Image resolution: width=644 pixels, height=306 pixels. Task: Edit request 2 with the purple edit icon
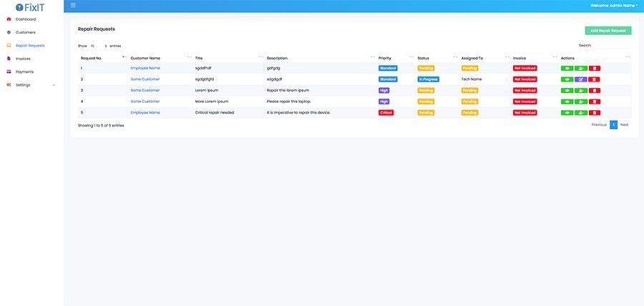tap(581, 79)
